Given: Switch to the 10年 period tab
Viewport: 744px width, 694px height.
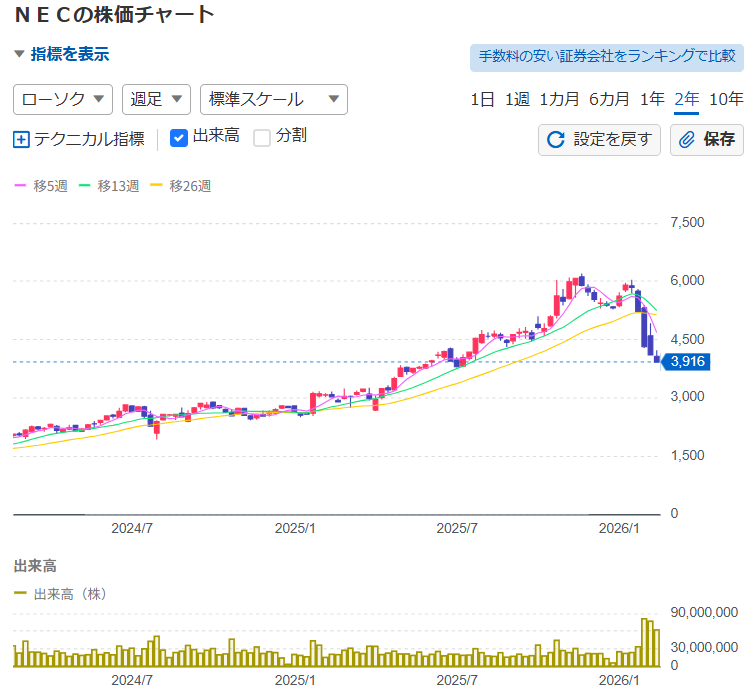Looking at the screenshot, I should [x=725, y=99].
